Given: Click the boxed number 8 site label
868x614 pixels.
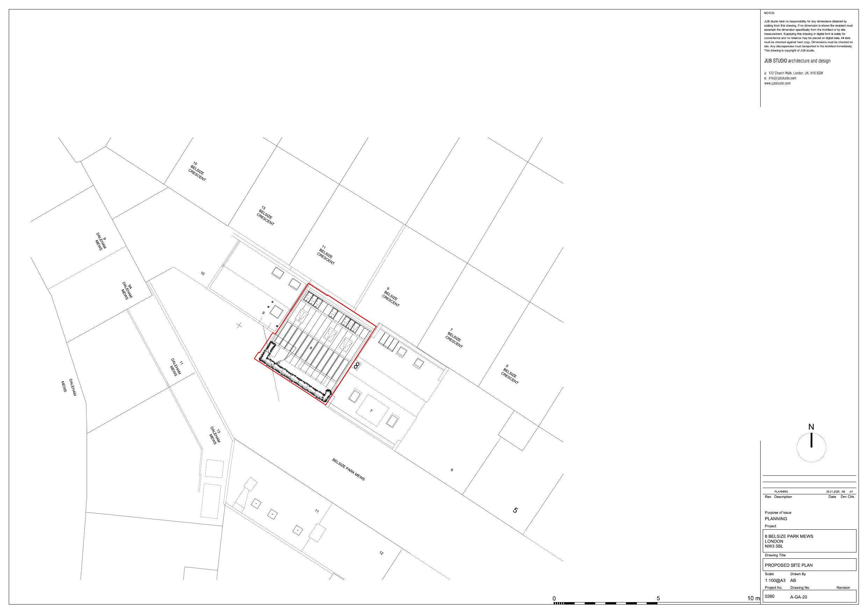Looking at the screenshot, I should click(356, 366).
